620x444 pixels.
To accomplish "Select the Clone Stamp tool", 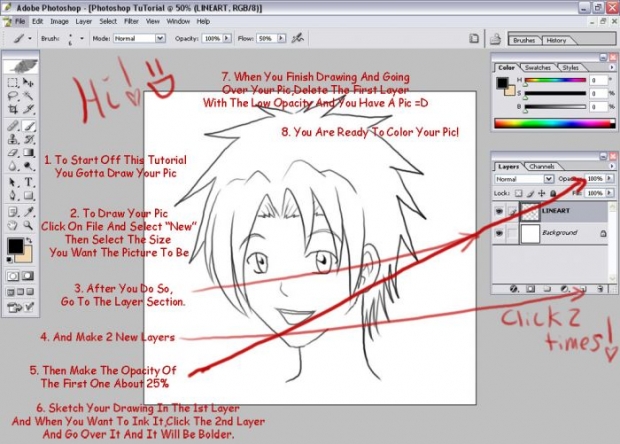I will [x=13, y=139].
